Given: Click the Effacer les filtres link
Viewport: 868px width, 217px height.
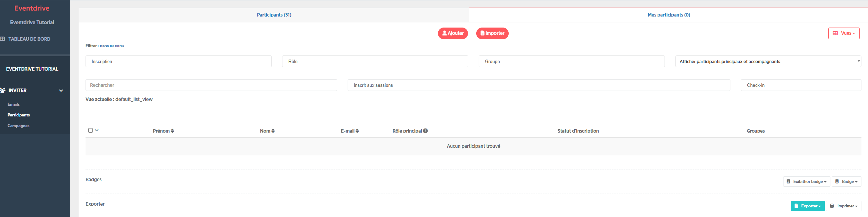Looking at the screenshot, I should [x=111, y=46].
